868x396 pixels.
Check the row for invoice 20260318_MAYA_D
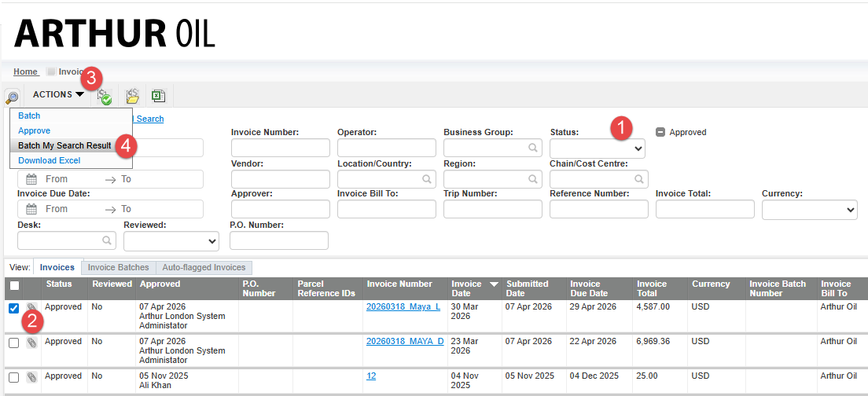pyautogui.click(x=14, y=343)
